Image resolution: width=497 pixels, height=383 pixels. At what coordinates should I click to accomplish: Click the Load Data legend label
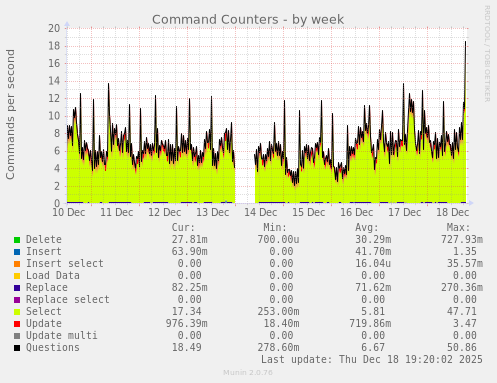coord(53,276)
